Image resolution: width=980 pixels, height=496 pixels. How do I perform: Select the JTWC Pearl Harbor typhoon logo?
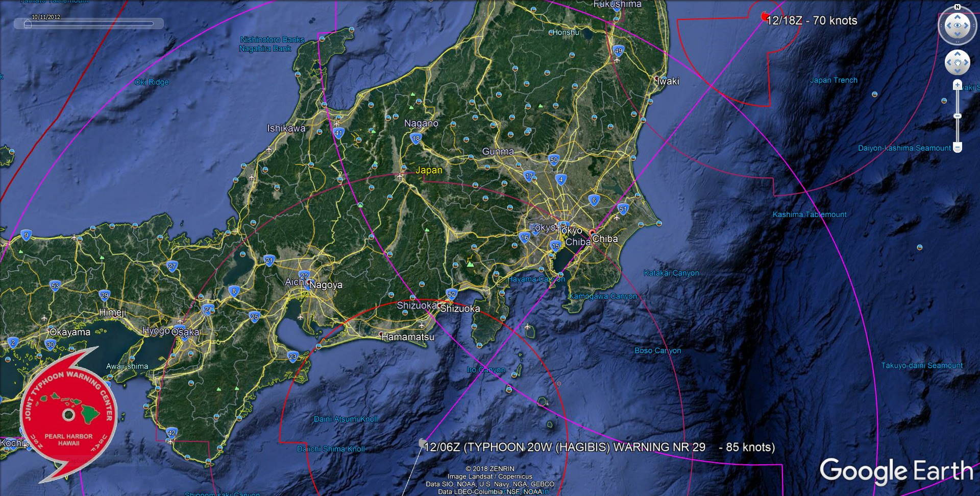[69, 414]
